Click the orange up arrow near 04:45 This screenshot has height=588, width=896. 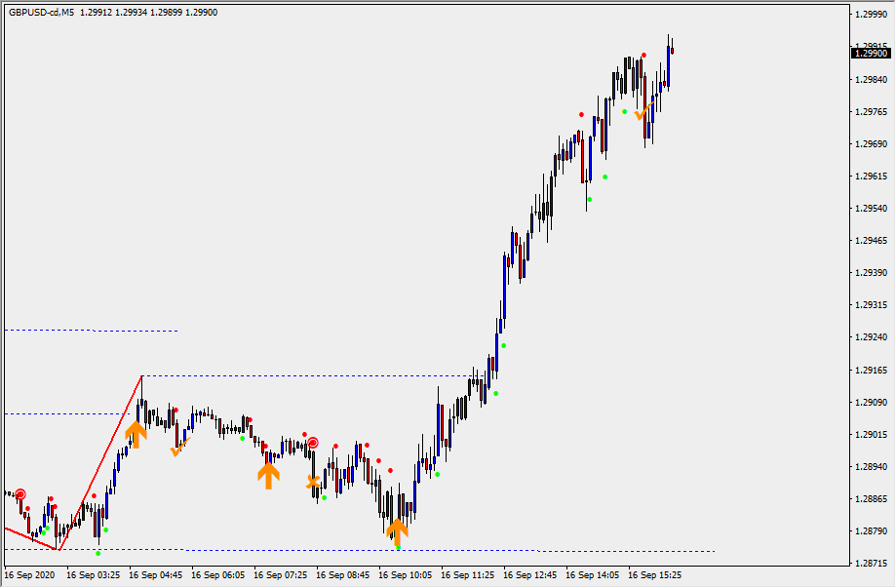click(136, 434)
